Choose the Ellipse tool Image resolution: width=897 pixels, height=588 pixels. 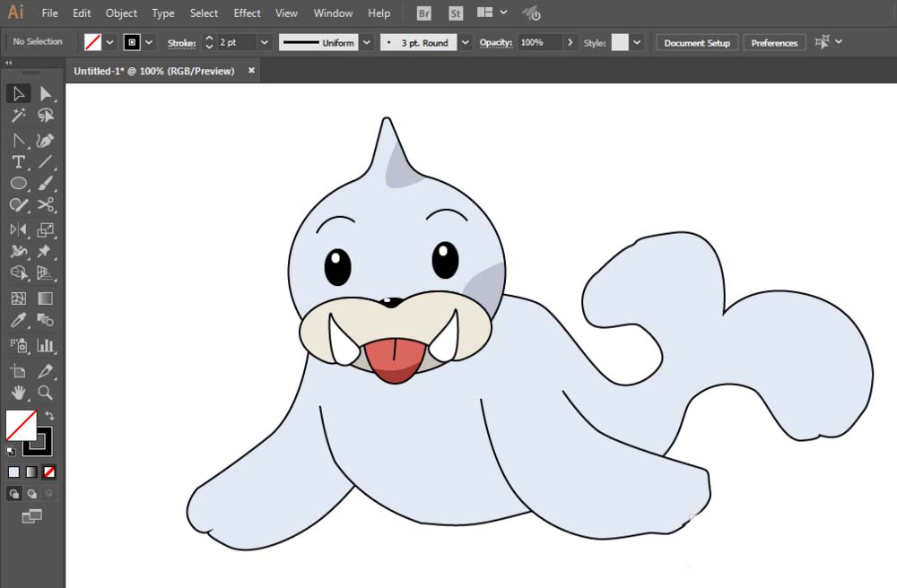(x=18, y=184)
